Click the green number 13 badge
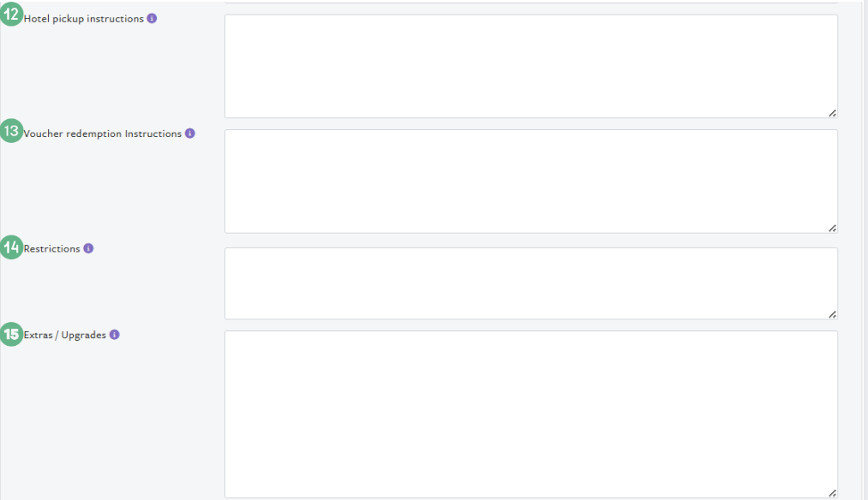868x500 pixels. pos(12,131)
